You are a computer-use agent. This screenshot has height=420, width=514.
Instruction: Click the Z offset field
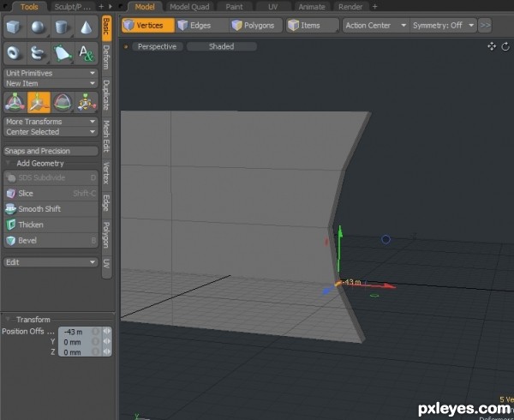(x=80, y=352)
